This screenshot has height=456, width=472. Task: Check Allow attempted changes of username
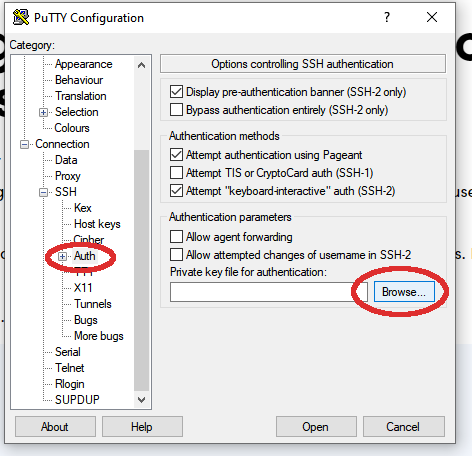pos(176,255)
